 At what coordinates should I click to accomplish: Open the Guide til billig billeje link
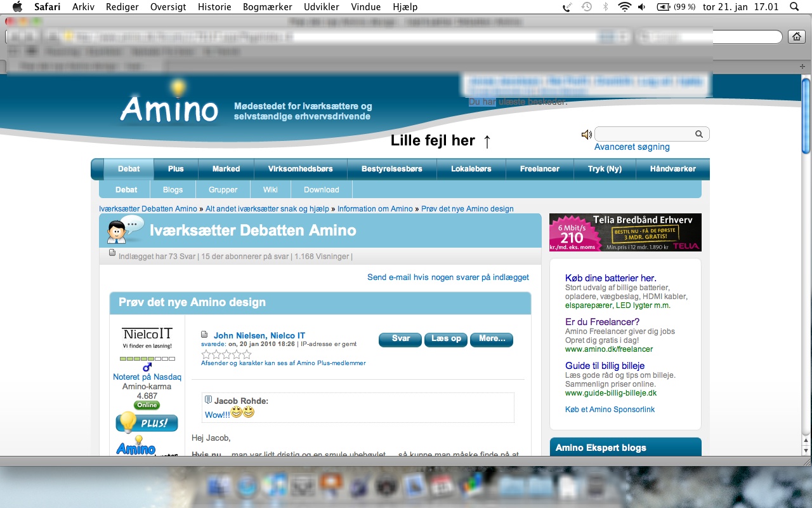605,366
